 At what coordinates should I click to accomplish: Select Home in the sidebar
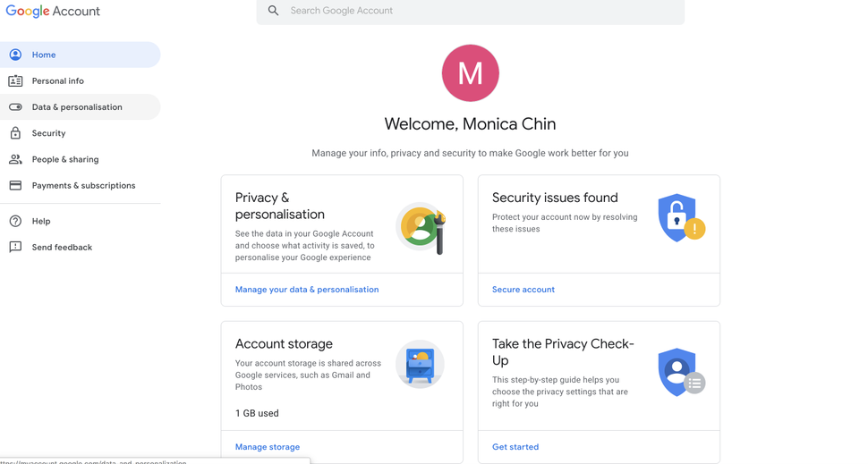tap(81, 55)
